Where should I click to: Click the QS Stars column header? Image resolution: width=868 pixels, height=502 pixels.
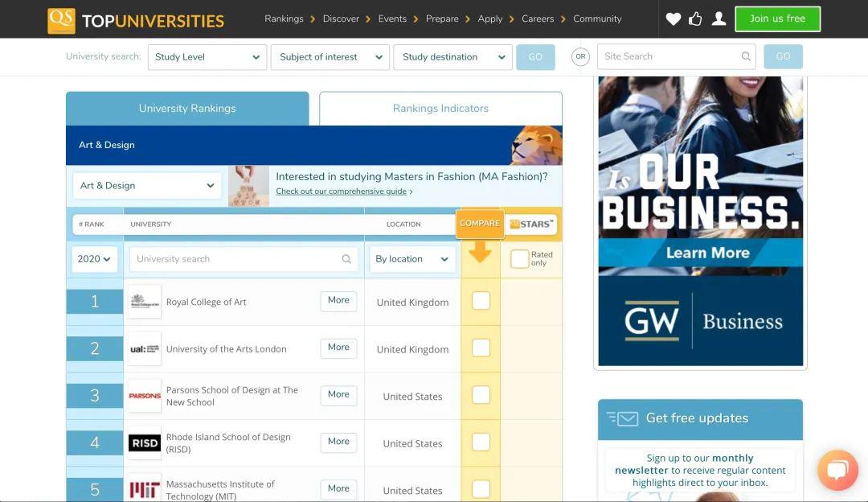click(x=531, y=224)
